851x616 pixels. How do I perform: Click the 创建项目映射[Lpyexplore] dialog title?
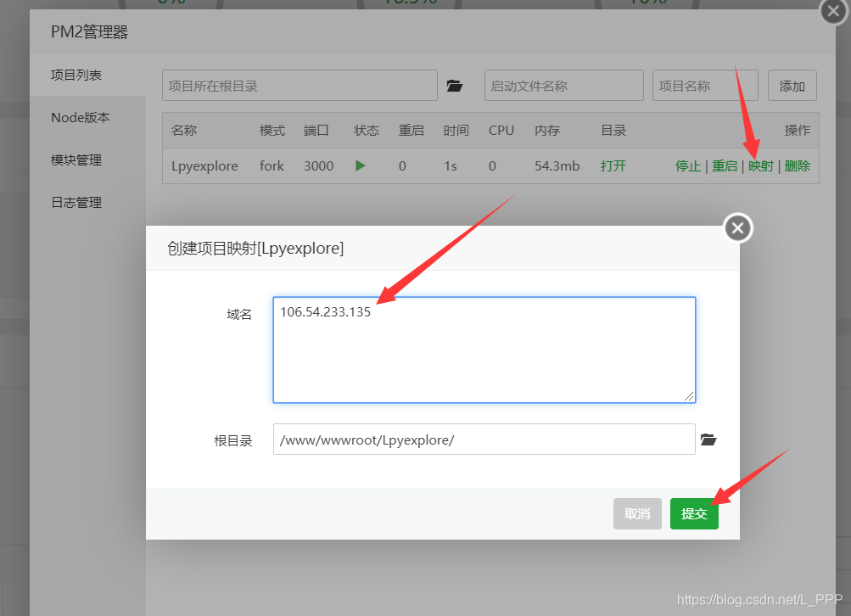tap(255, 248)
